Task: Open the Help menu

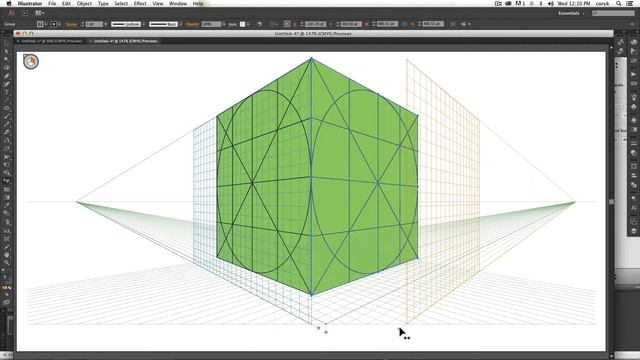Action: pos(198,4)
